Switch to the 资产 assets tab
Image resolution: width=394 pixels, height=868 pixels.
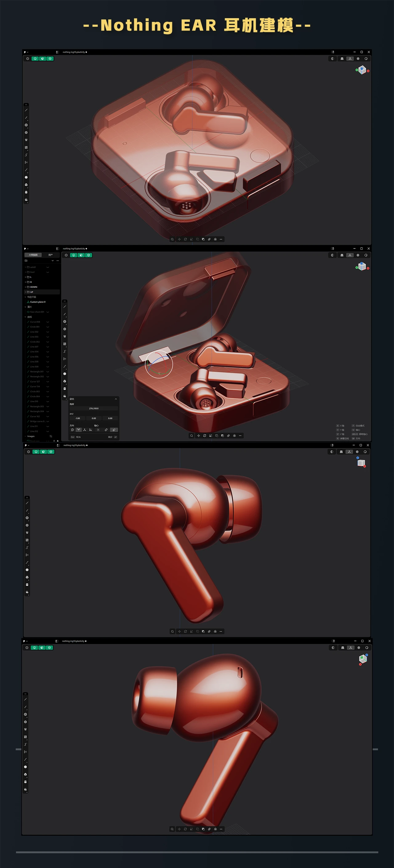[50, 255]
